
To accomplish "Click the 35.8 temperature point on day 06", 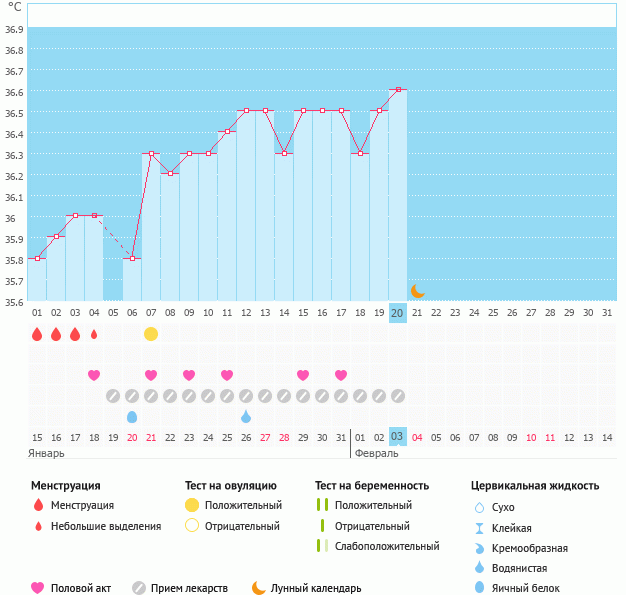I will (x=132, y=258).
